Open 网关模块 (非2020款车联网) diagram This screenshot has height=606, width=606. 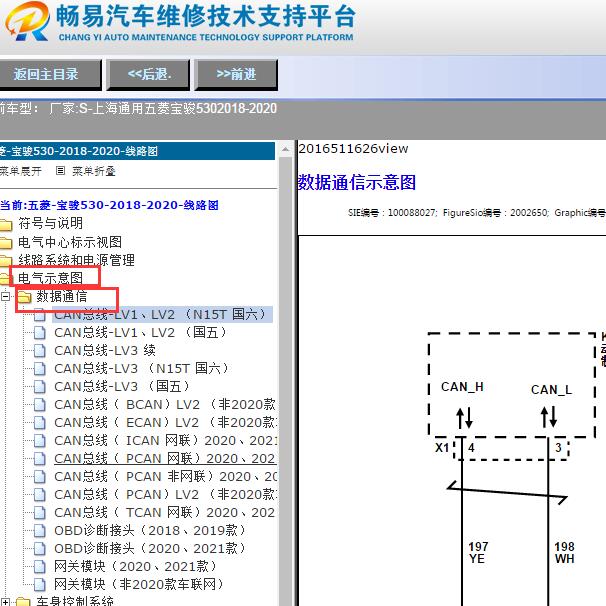coord(140,584)
